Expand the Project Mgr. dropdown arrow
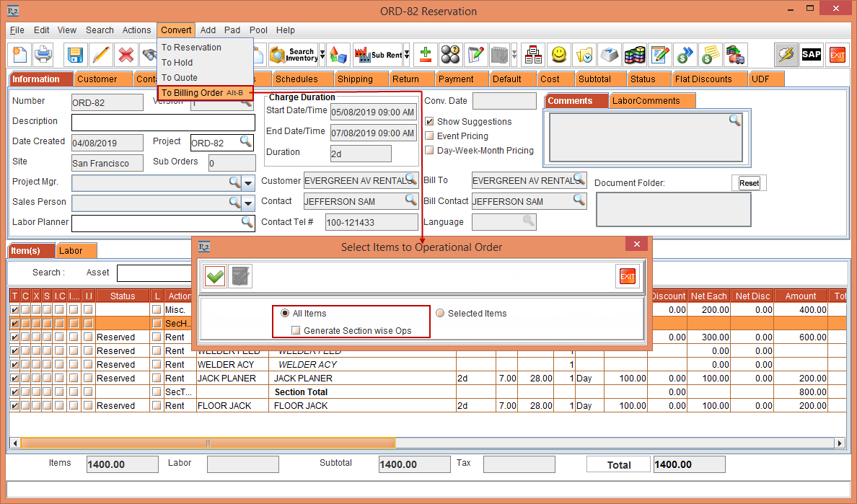Screen dimensions: 857x504 248,182
